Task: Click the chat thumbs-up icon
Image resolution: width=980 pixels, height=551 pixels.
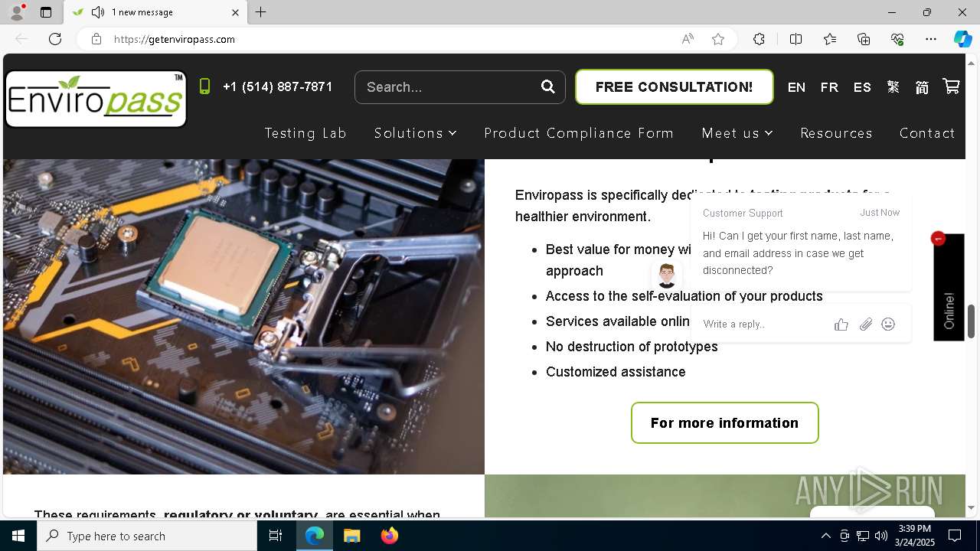Action: click(x=841, y=324)
